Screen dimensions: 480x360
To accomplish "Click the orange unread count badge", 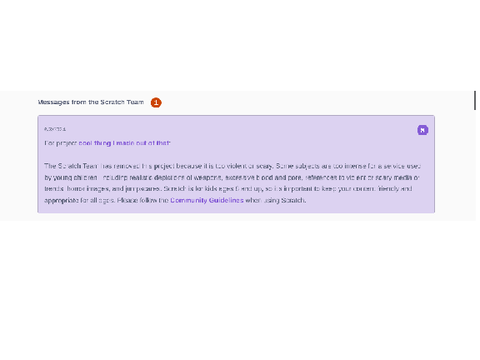I will click(x=156, y=103).
